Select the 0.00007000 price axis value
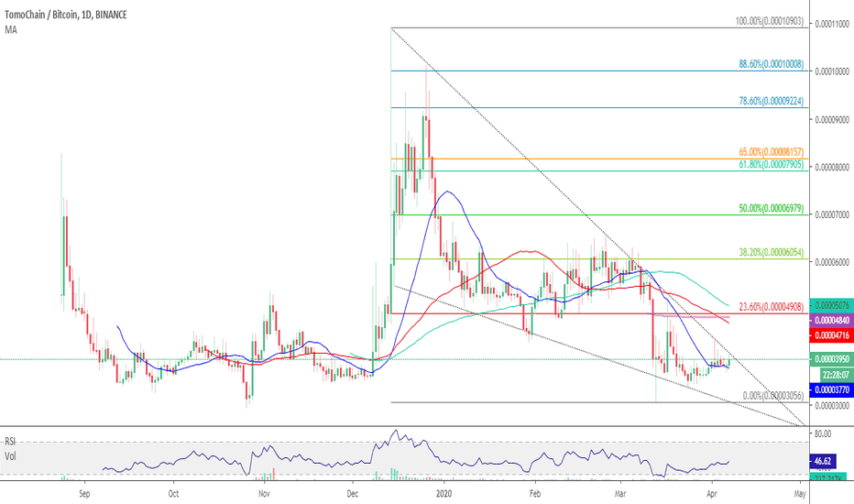 (x=832, y=215)
